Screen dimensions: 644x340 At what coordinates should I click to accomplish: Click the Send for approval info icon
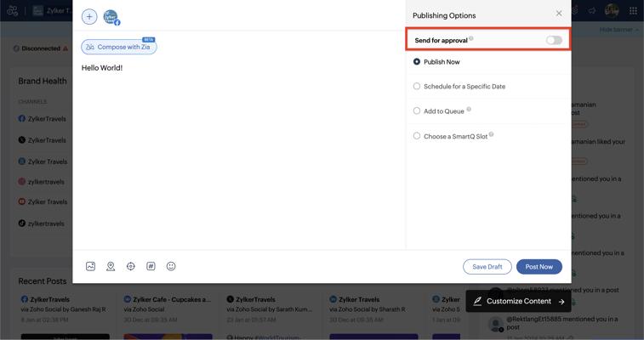pyautogui.click(x=471, y=39)
